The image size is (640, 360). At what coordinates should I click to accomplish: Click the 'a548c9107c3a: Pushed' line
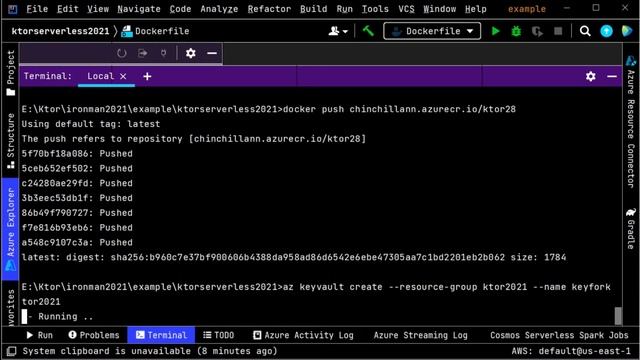coord(77,242)
